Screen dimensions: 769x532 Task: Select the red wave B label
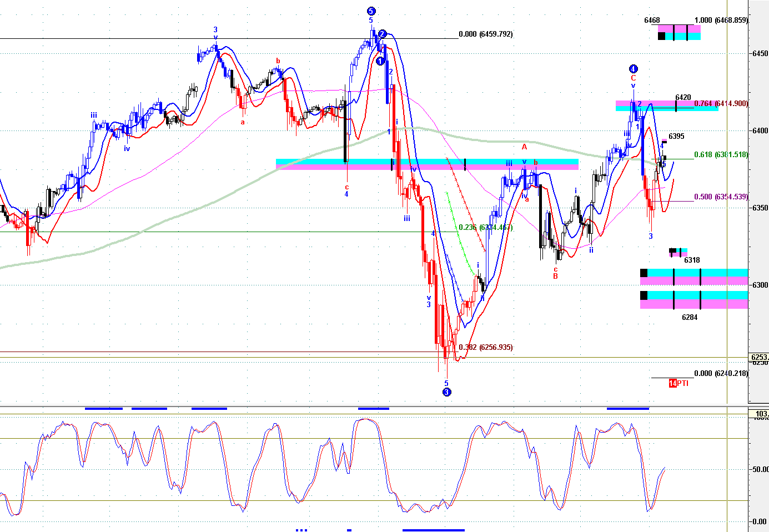555,276
